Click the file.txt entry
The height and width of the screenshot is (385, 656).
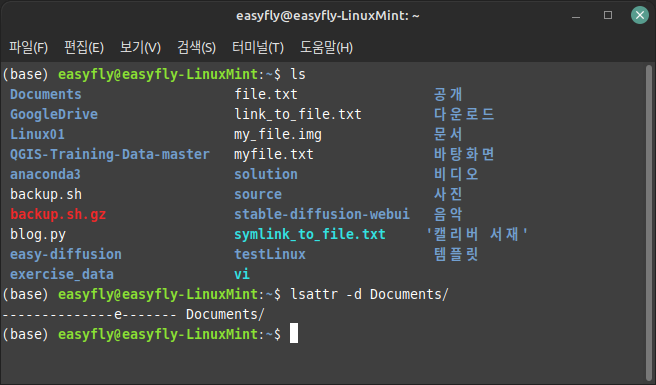click(266, 94)
